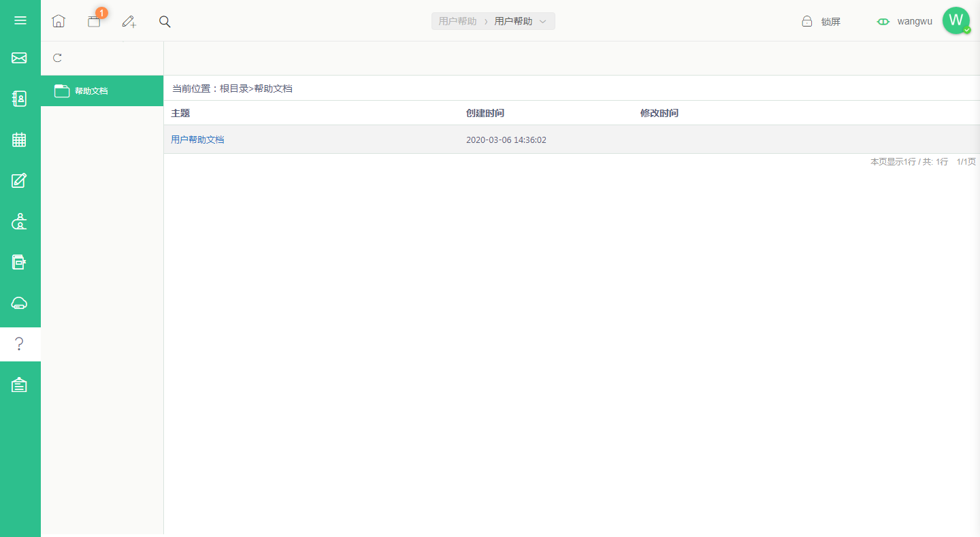Open the hamburger menu icon
This screenshot has width=980, height=537.
point(20,20)
